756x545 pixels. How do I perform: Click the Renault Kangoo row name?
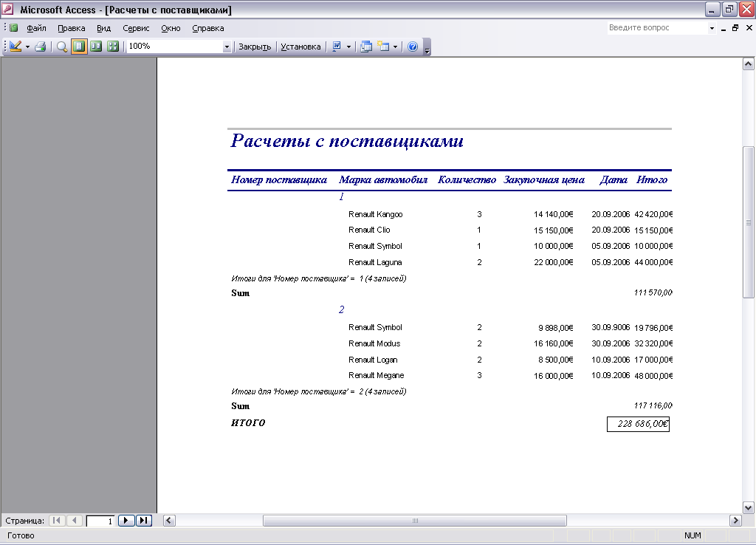click(376, 214)
